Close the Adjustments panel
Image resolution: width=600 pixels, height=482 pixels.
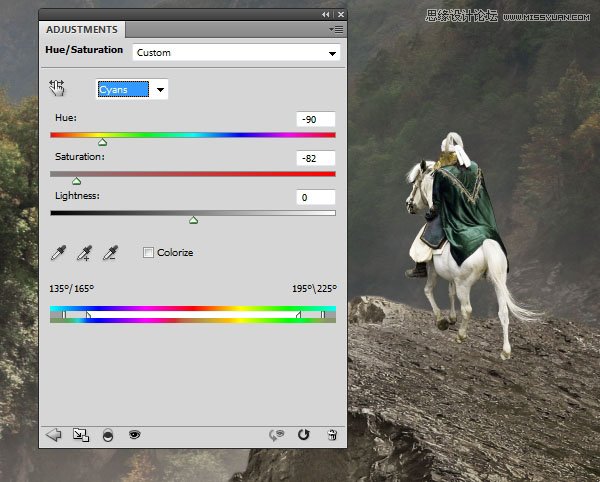(x=341, y=15)
